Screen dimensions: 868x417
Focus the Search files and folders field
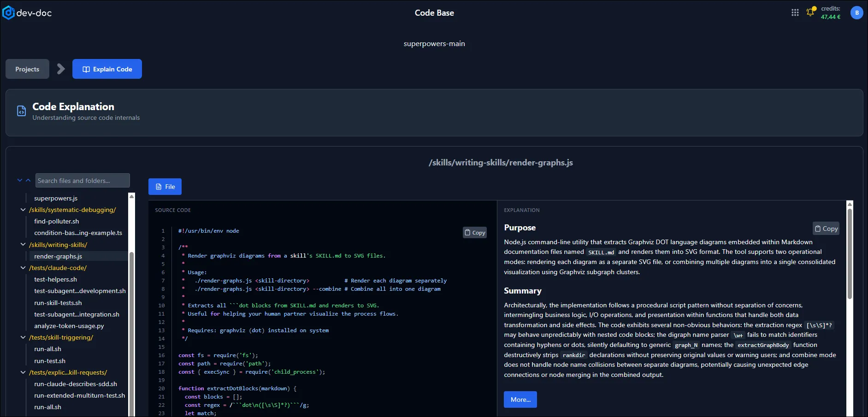coord(83,181)
